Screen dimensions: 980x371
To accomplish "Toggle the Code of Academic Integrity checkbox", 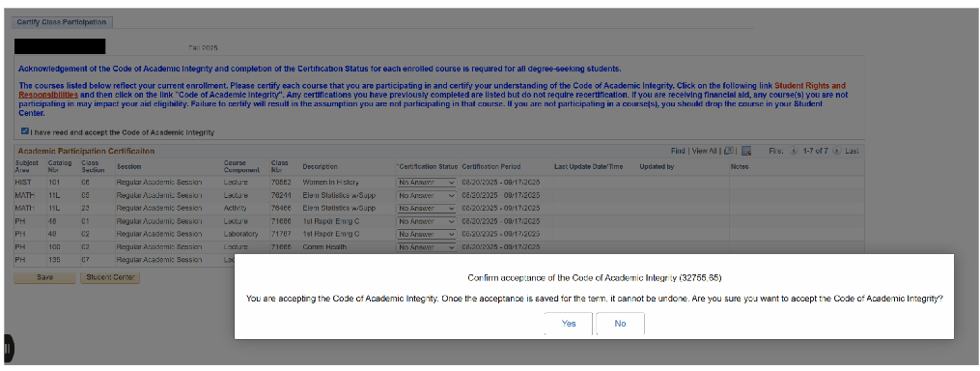I will pos(24,132).
